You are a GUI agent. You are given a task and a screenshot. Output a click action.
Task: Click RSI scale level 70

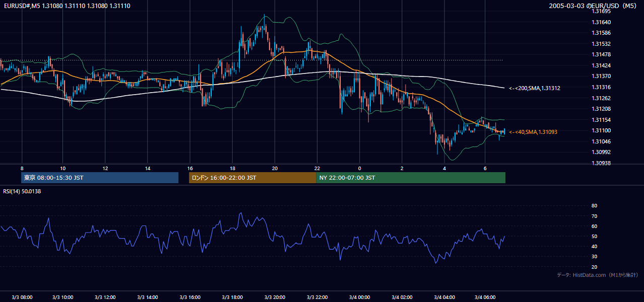tap(594, 216)
